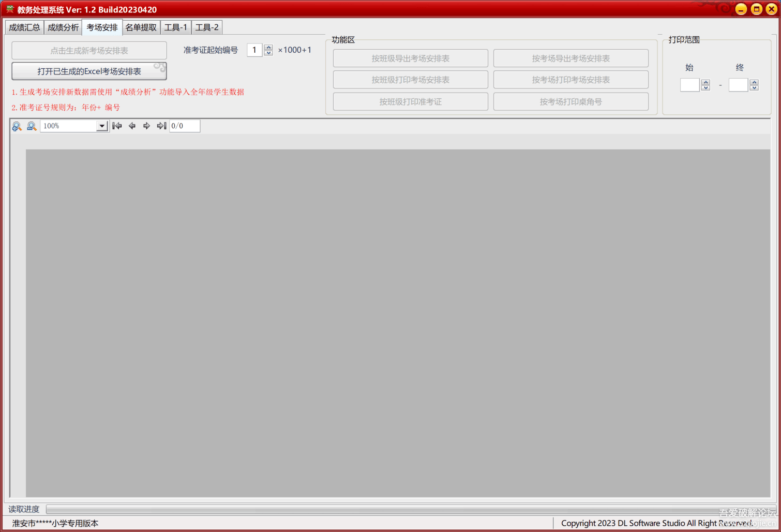Click the ×1000+1 text
Viewport: 781px width, 532px height.
coord(295,50)
